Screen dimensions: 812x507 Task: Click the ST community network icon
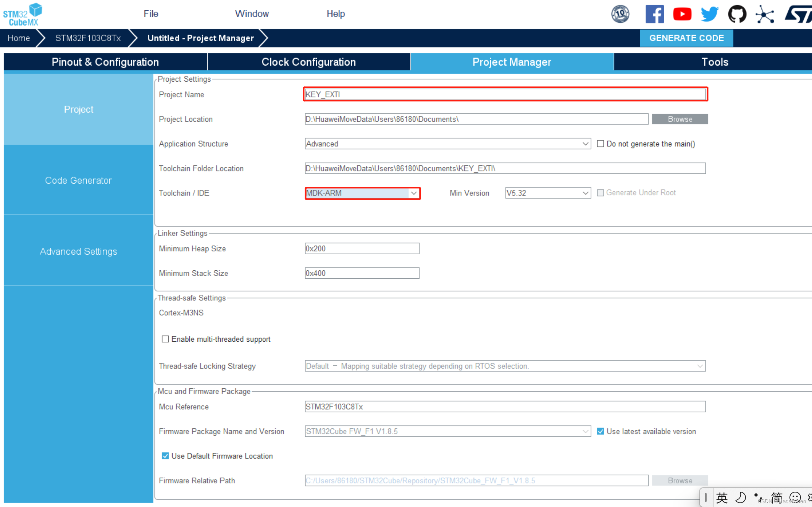(765, 15)
